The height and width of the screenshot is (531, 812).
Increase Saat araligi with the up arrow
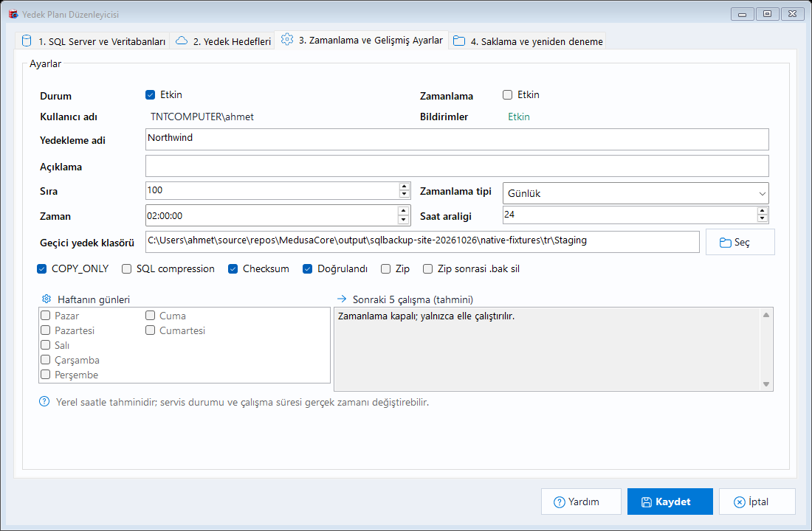(763, 211)
